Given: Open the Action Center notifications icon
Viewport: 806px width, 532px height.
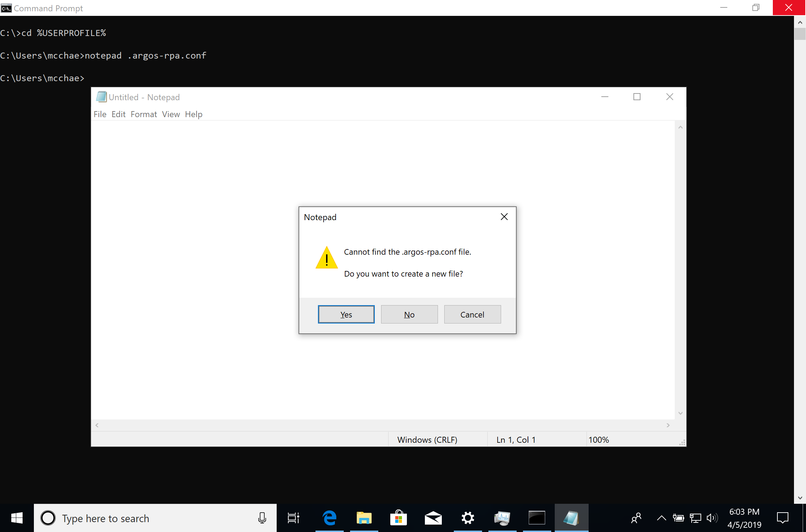Looking at the screenshot, I should click(x=782, y=518).
